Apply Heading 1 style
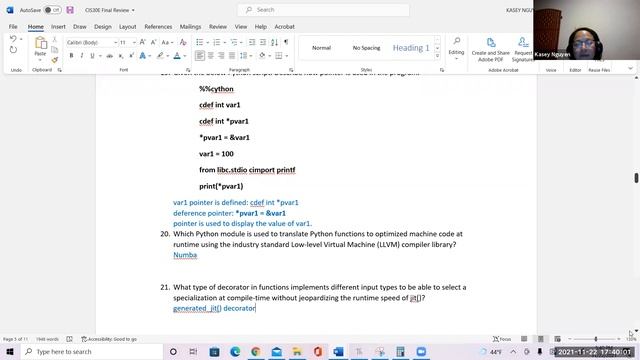 [411, 48]
